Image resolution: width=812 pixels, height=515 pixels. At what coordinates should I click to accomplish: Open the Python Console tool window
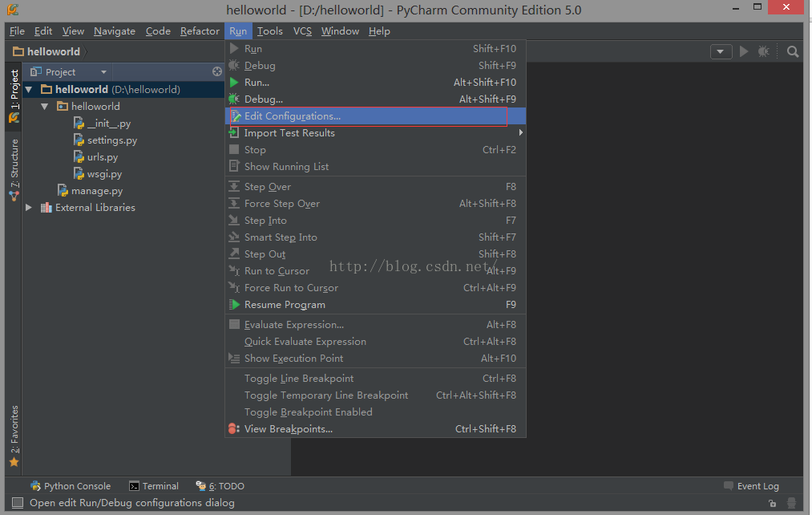click(x=71, y=486)
